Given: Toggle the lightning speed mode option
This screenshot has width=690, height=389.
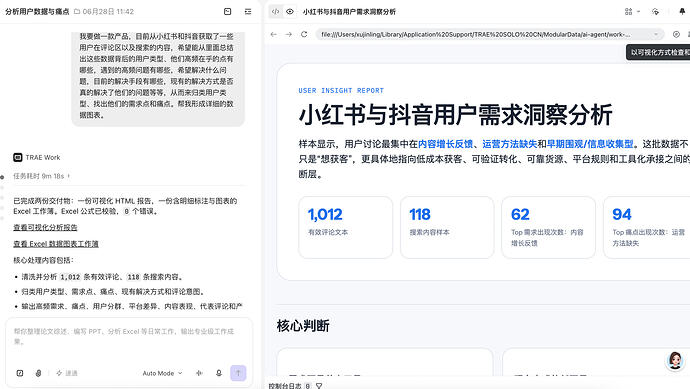Looking at the screenshot, I should (66, 373).
